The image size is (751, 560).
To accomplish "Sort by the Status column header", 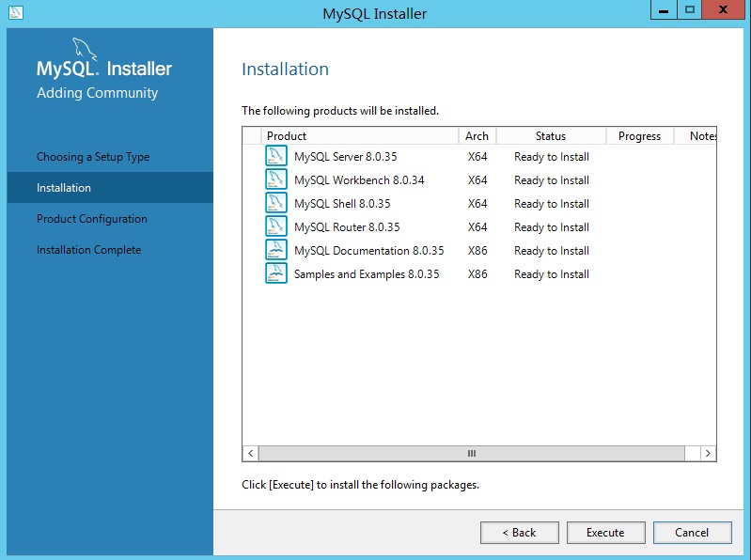I will pos(551,136).
